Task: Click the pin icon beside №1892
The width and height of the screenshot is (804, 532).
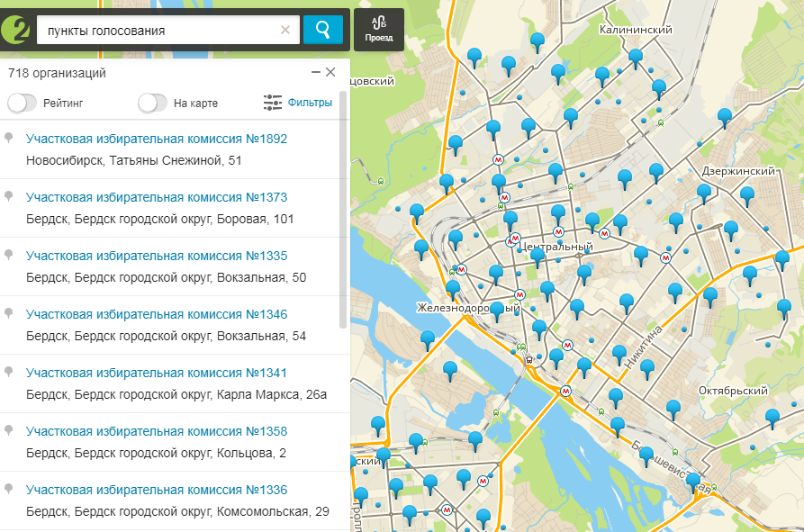Action: coord(8,138)
